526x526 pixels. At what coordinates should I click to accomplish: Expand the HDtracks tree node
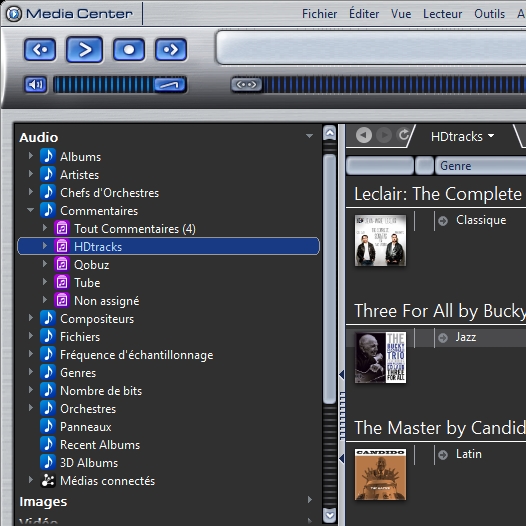pyautogui.click(x=45, y=246)
